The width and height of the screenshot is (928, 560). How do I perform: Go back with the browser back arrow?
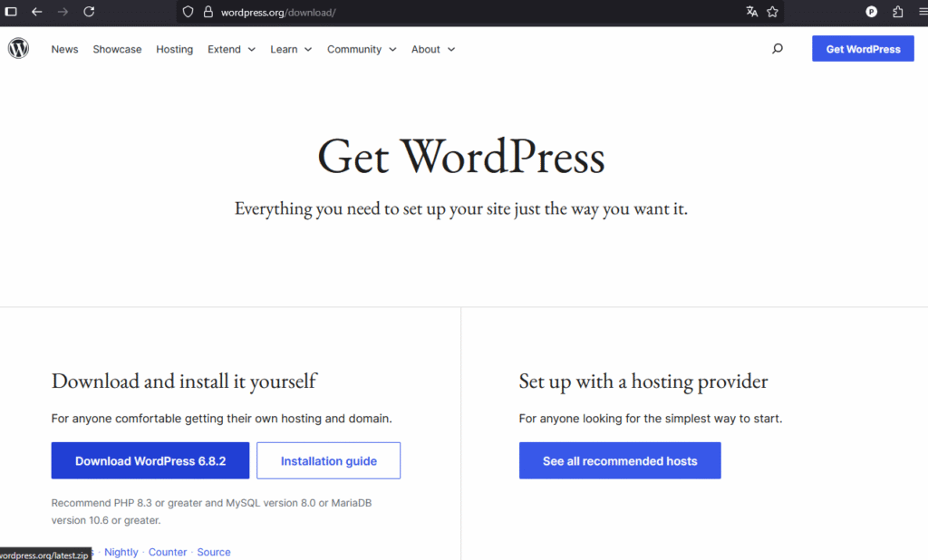click(36, 12)
